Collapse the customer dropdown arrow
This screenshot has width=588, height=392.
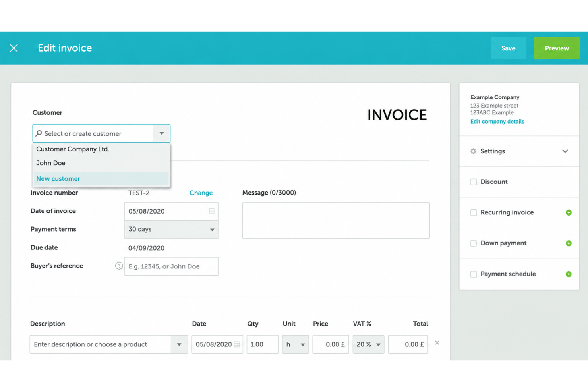click(162, 133)
